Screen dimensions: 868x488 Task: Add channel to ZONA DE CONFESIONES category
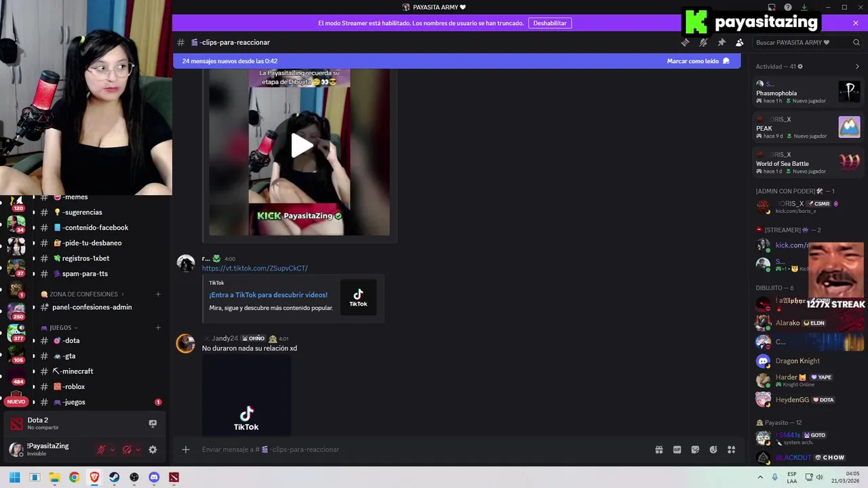158,294
